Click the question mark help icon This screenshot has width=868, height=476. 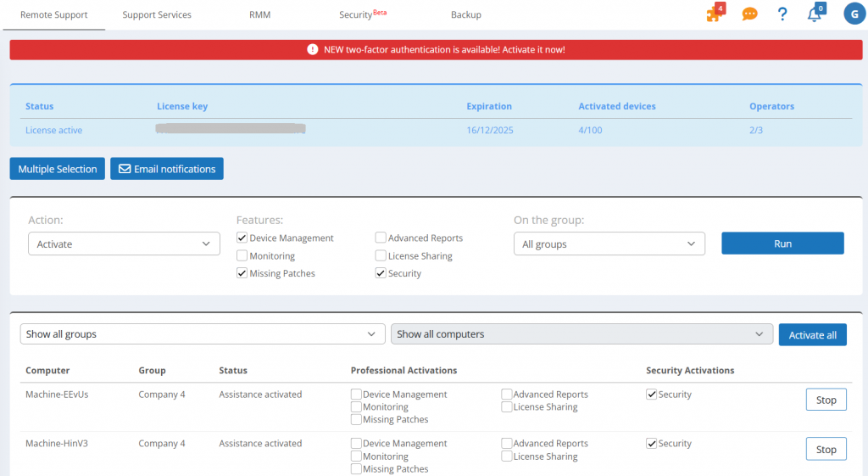[x=782, y=14]
